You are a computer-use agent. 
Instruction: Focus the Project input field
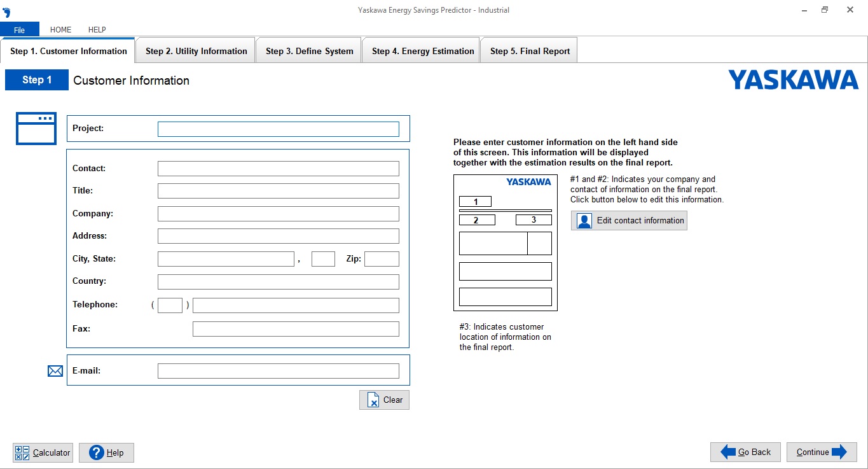click(x=279, y=129)
